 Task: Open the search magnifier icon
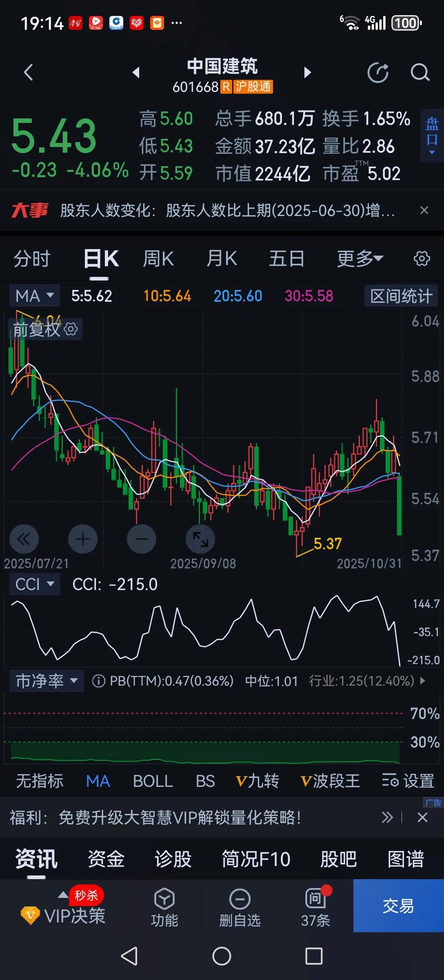click(420, 73)
